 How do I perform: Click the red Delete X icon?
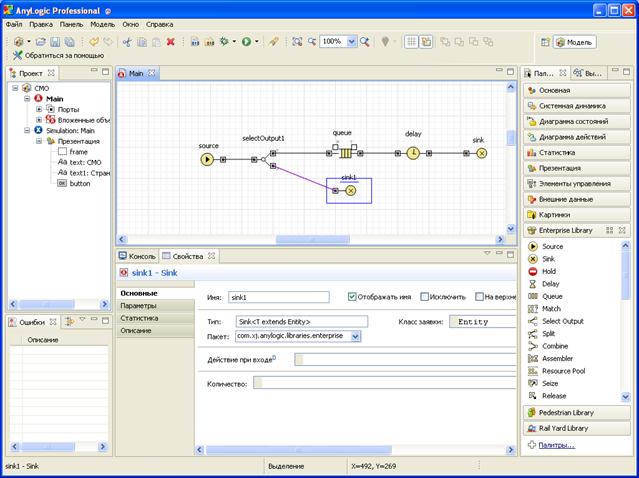click(171, 42)
